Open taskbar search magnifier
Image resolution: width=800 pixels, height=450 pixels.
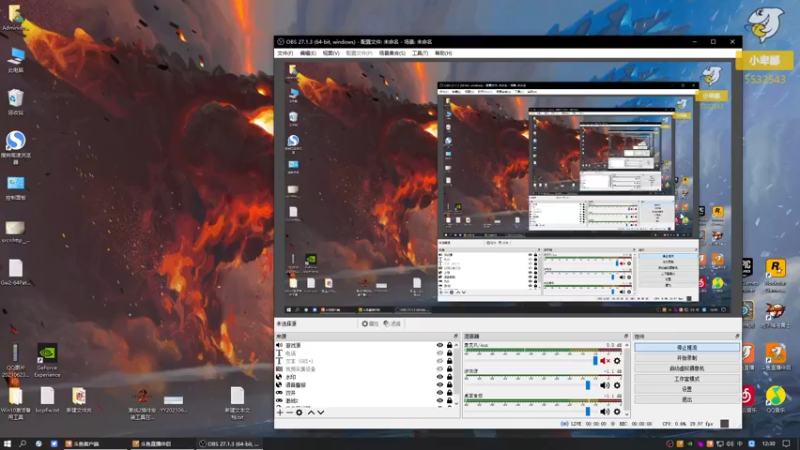click(22, 444)
